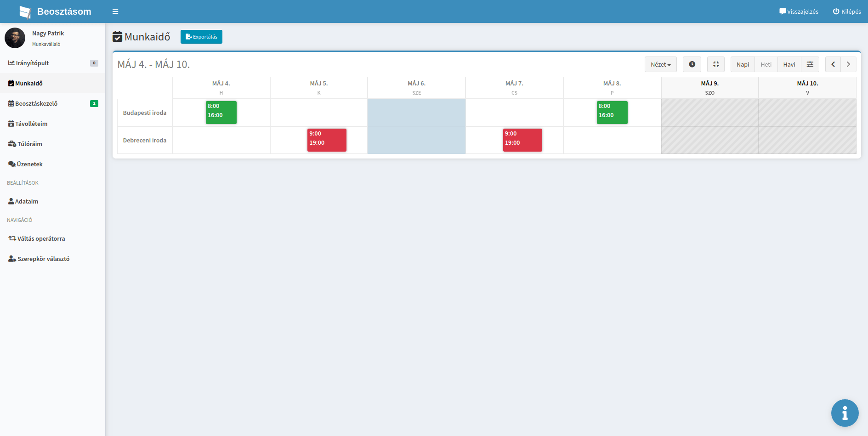Click Nagy Patrik profile avatar
This screenshot has height=436, width=868.
tap(15, 38)
